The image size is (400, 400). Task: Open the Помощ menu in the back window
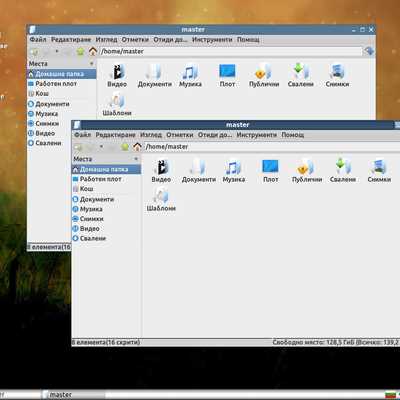[248, 39]
